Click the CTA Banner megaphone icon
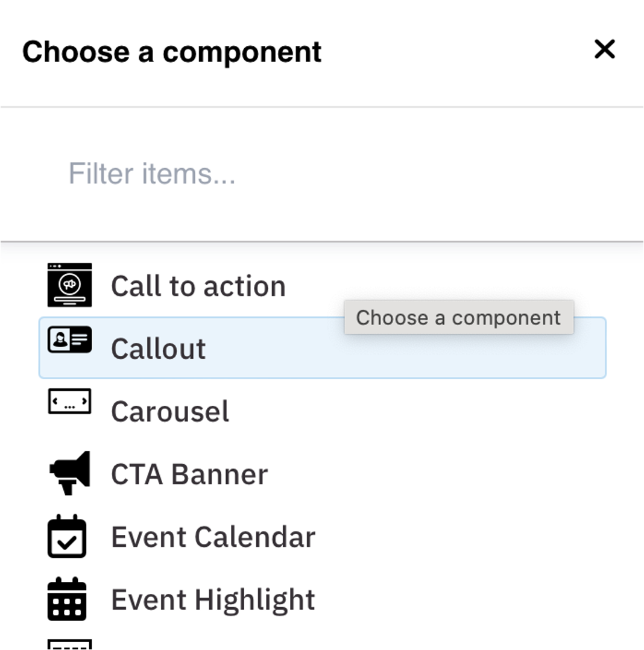This screenshot has width=644, height=650. [69, 473]
